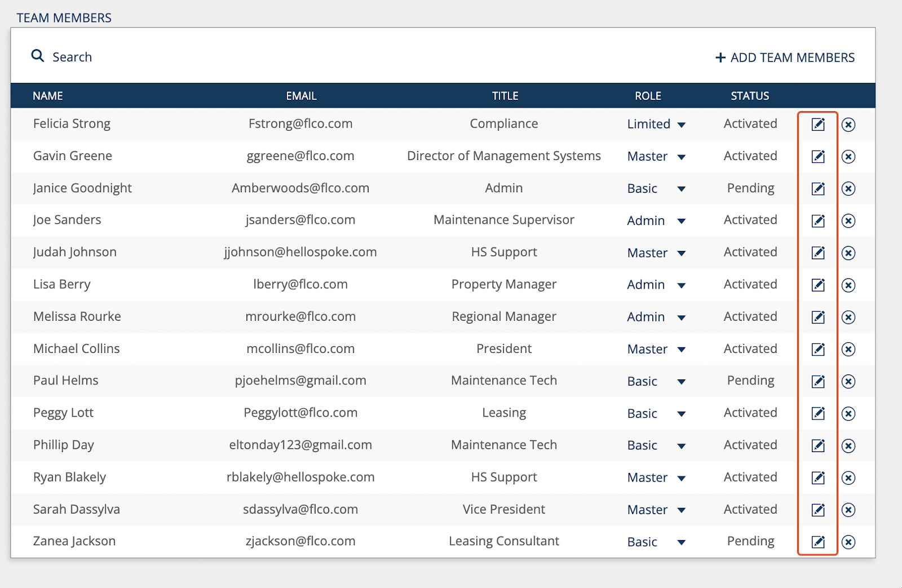Expand Sarah Dassylva's role dropdown

[656, 510]
